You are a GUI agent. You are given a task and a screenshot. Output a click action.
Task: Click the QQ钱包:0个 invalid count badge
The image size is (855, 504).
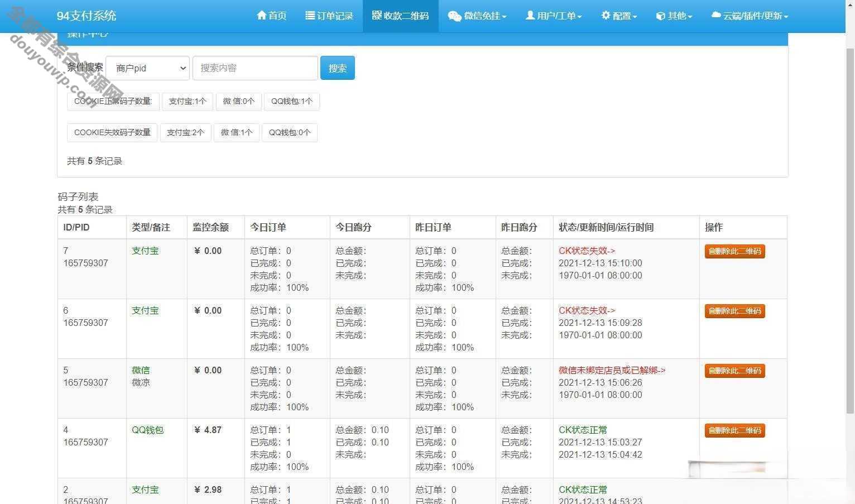point(290,132)
